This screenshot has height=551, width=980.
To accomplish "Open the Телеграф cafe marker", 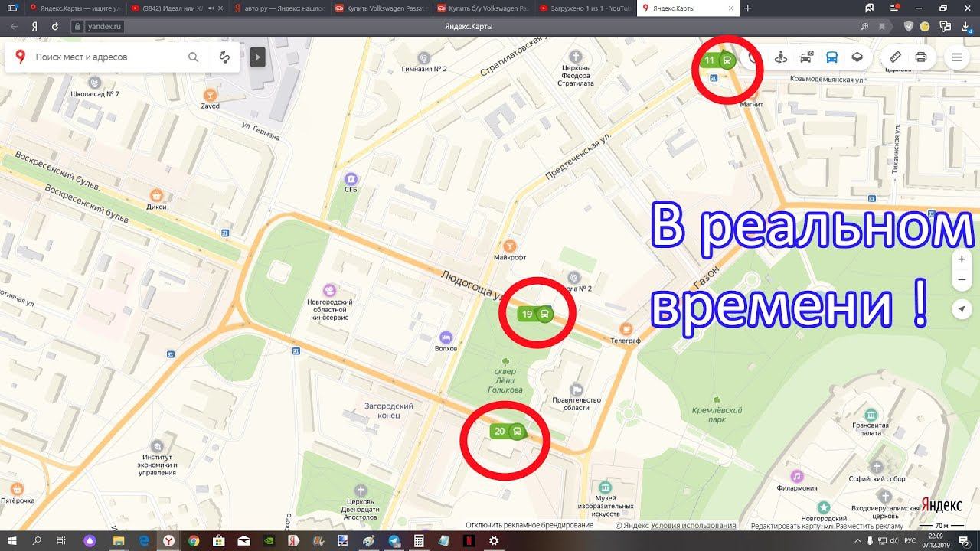I will 626,328.
